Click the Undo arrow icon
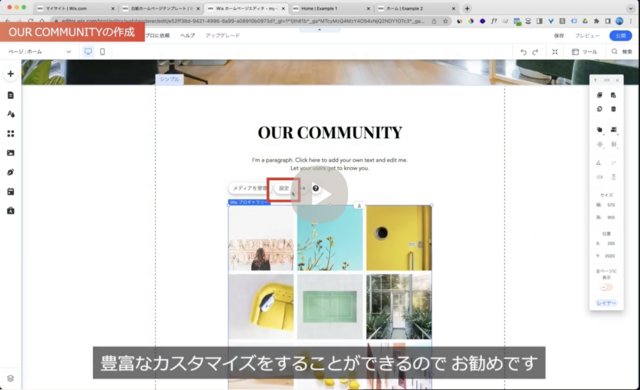Screen dimensions: 640x390 click(x=523, y=52)
